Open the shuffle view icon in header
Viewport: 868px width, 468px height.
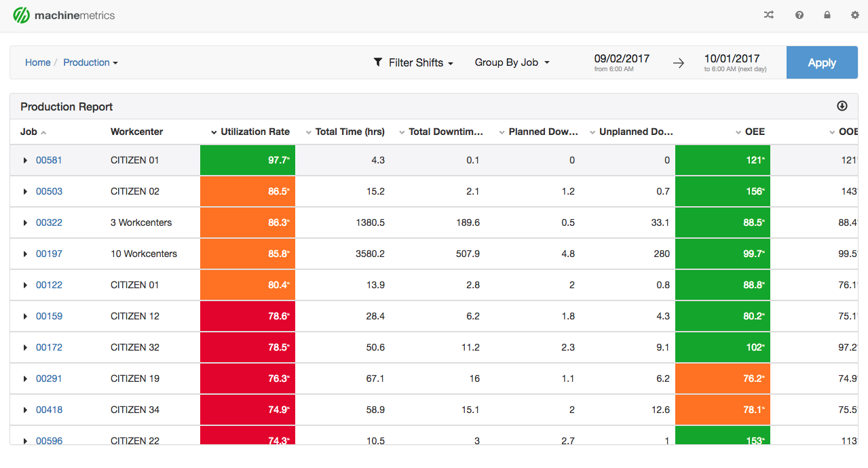pos(768,14)
